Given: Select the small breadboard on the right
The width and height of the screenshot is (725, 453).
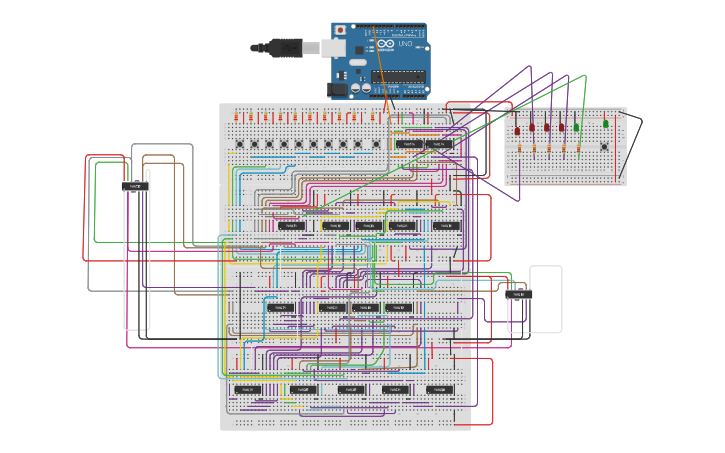Looking at the screenshot, I should pos(565,170).
